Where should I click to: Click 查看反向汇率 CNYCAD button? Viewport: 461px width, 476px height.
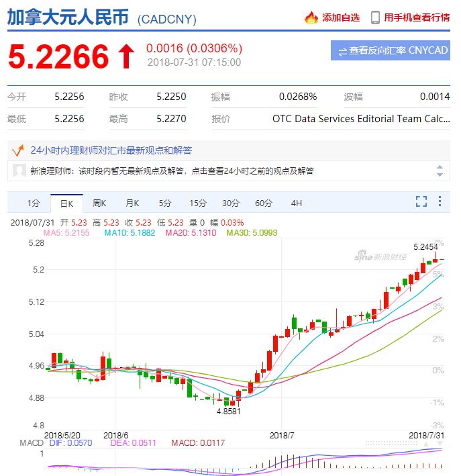[390, 50]
